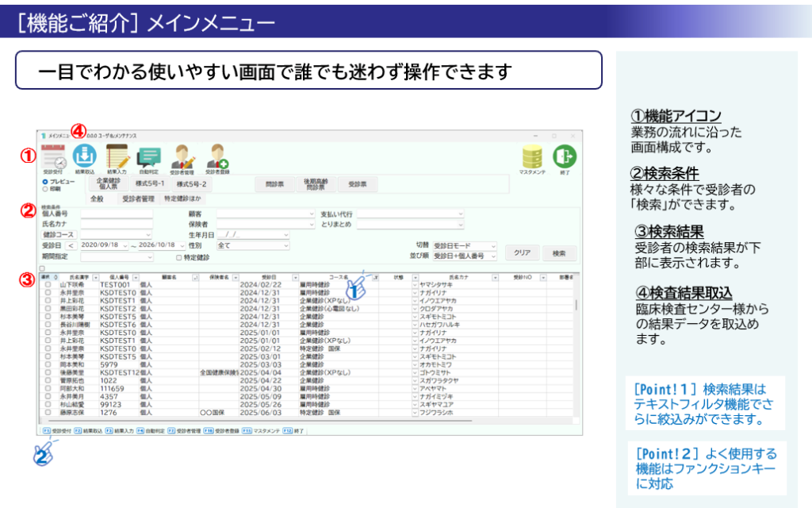Switch to the 受診者管理 tab
The width and height of the screenshot is (812, 508).
point(138,199)
